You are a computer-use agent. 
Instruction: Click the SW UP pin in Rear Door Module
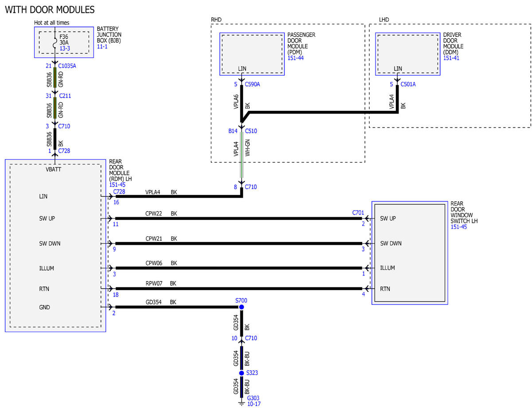(x=47, y=219)
